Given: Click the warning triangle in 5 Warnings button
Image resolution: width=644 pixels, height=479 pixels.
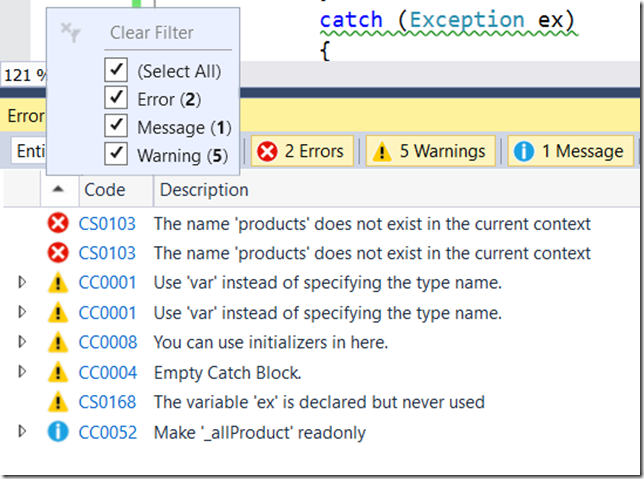Looking at the screenshot, I should 382,151.
